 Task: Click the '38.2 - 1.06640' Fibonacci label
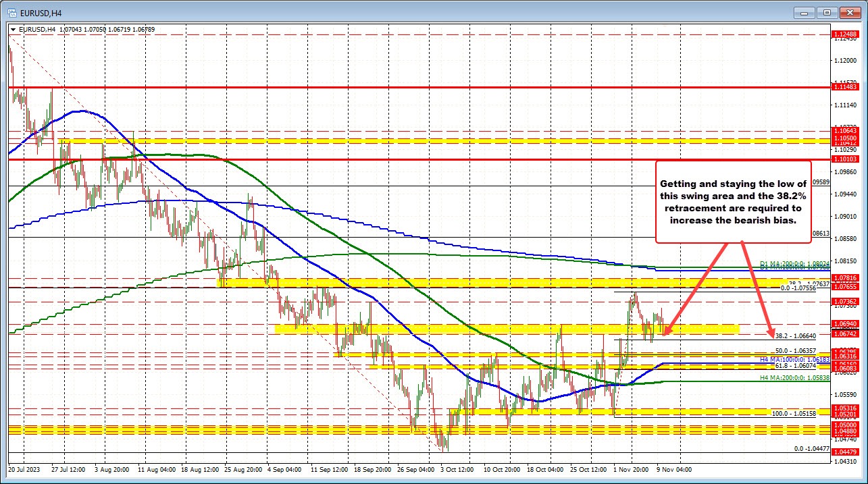point(796,335)
